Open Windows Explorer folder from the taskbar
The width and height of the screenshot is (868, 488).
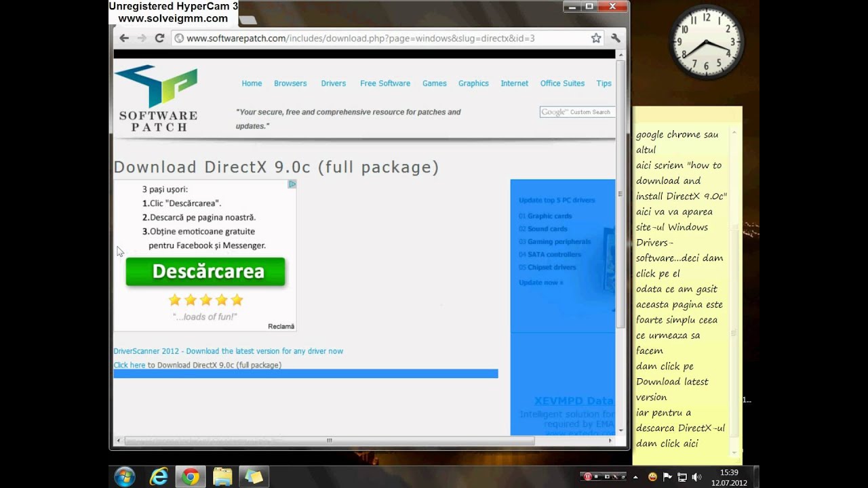[222, 477]
